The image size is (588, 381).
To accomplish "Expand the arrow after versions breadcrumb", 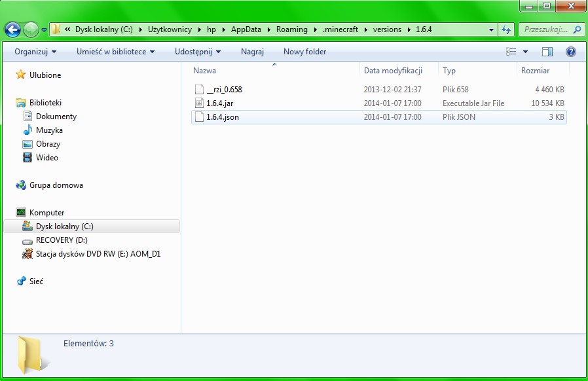I will pos(409,29).
